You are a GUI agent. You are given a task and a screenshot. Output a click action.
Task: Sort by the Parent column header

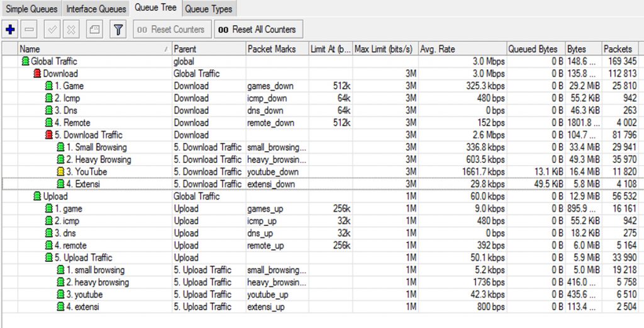[x=209, y=49]
